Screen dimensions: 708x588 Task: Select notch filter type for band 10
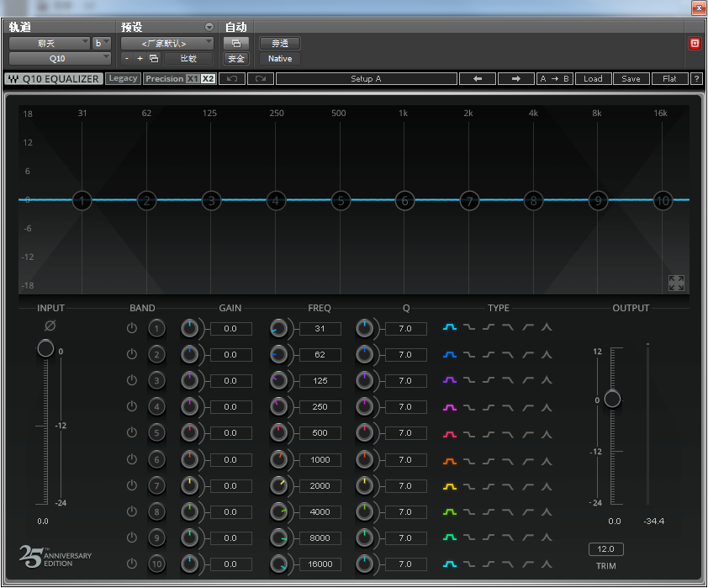pos(547,564)
